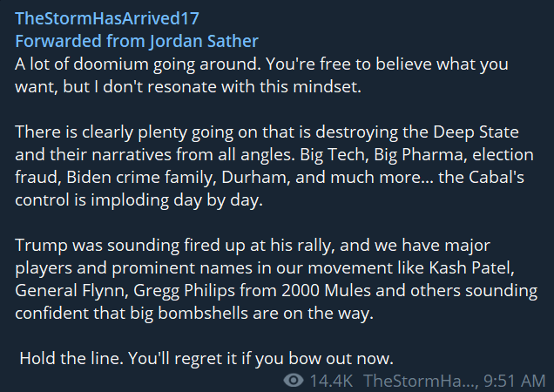Click the truncated TheStormHa... signature

point(421,381)
